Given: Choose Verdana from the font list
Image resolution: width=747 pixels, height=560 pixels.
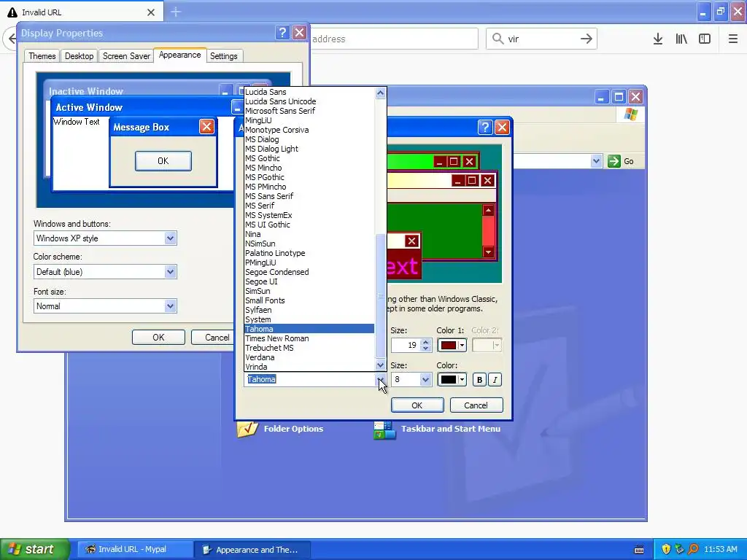Looking at the screenshot, I should 309,357.
